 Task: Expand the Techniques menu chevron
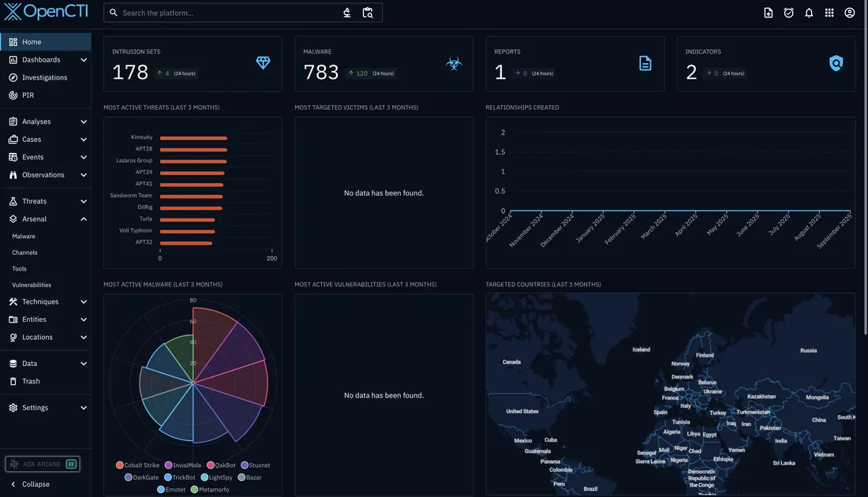[84, 301]
